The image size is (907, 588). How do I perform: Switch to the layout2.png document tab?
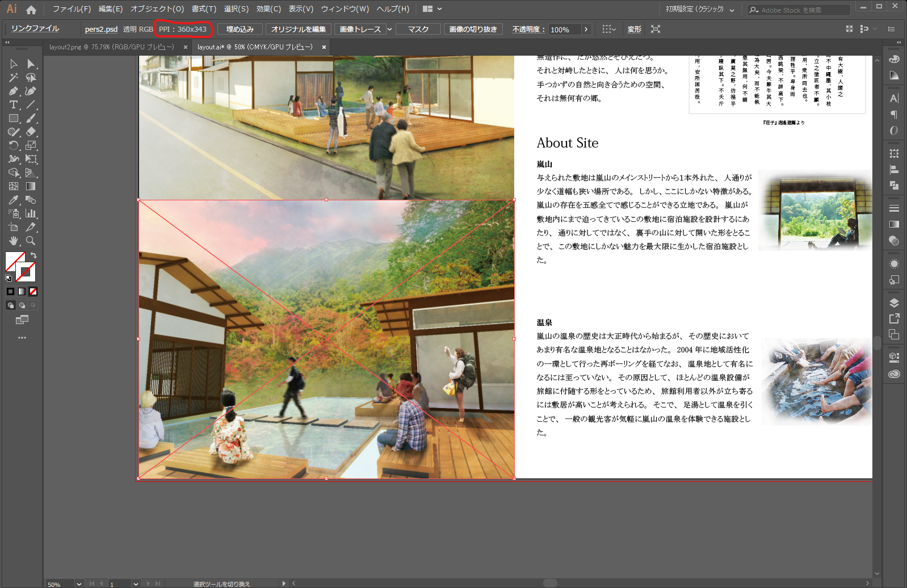[x=111, y=47]
